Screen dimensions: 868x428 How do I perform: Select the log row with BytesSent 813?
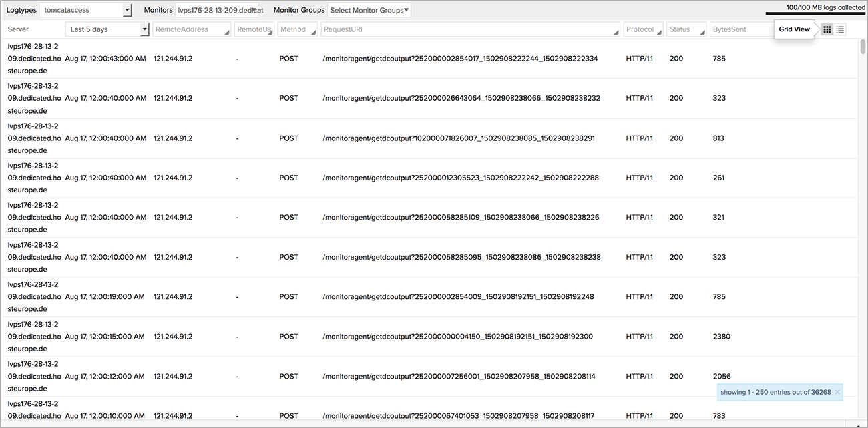[x=427, y=138]
